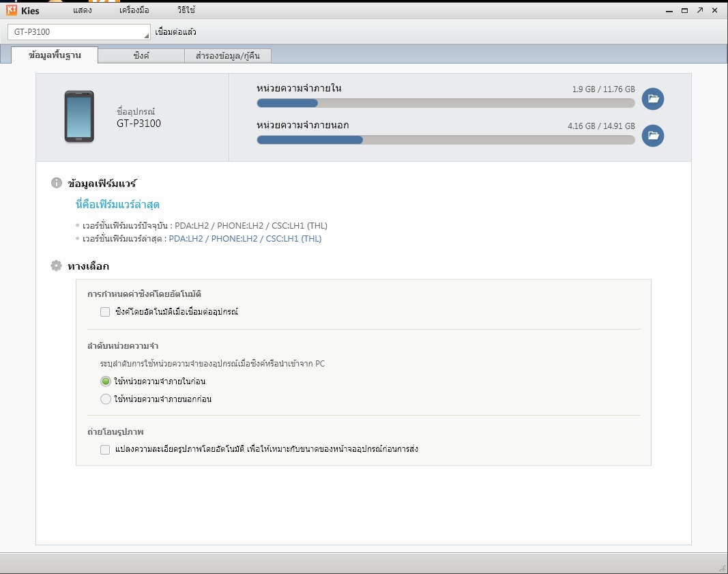Switch to the สำรองข้อมูล/กู้คืน tab
This screenshot has width=728, height=574.
tap(227, 56)
